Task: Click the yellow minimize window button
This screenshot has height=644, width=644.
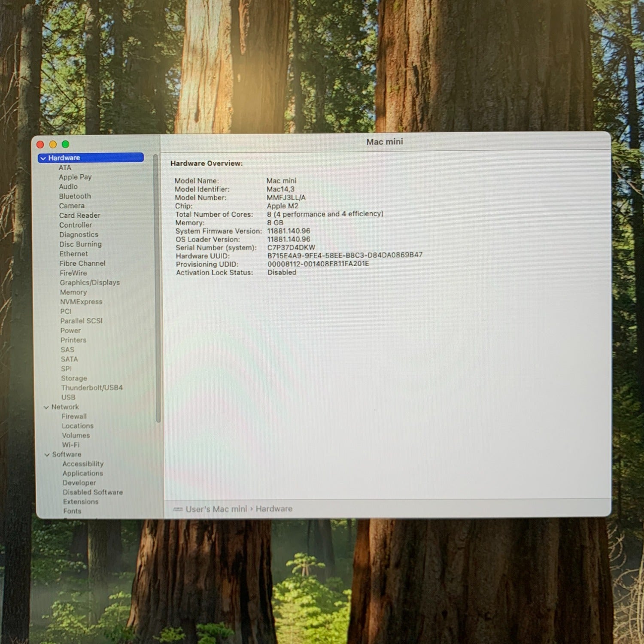Action: [53, 145]
